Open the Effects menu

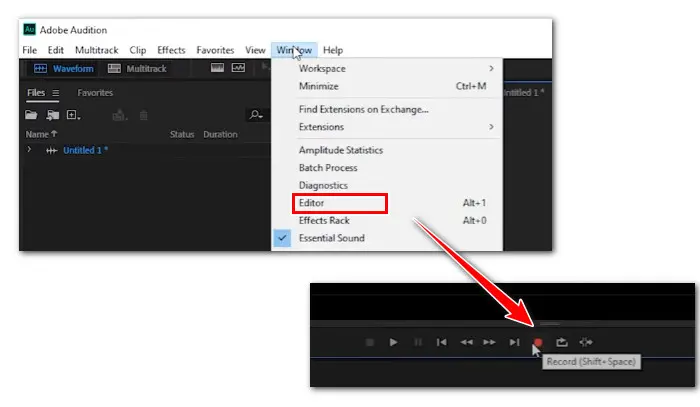[x=171, y=50]
